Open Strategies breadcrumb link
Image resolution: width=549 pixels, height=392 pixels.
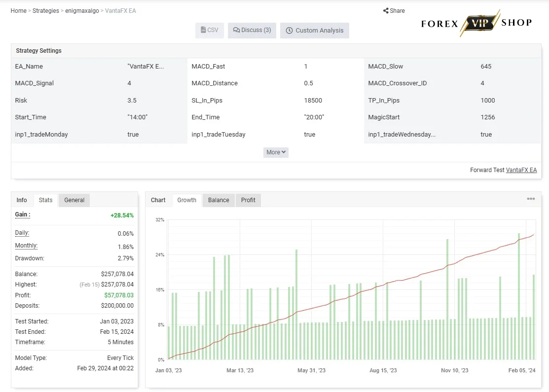pyautogui.click(x=46, y=11)
